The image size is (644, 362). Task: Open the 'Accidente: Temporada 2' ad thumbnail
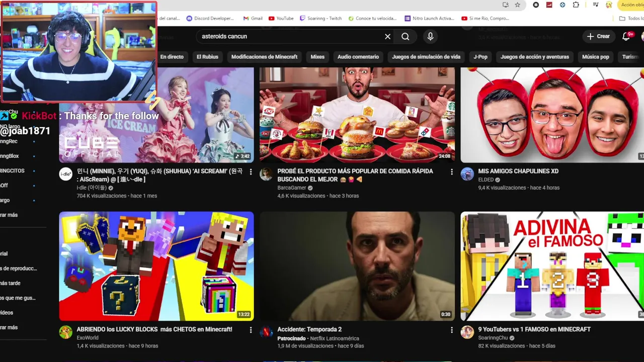pyautogui.click(x=357, y=266)
